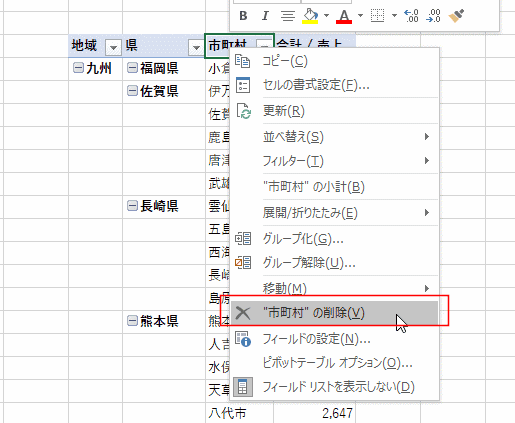Open font color dropdown arrow

click(x=360, y=16)
